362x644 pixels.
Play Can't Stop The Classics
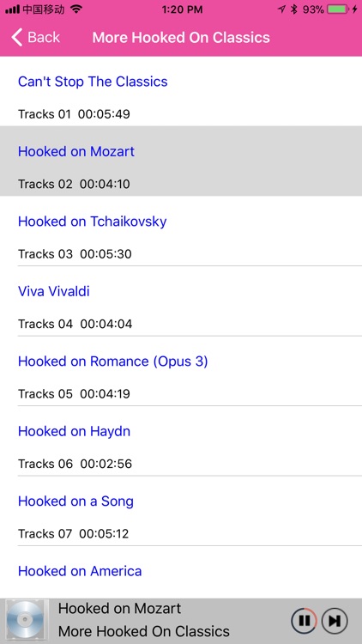tap(181, 91)
